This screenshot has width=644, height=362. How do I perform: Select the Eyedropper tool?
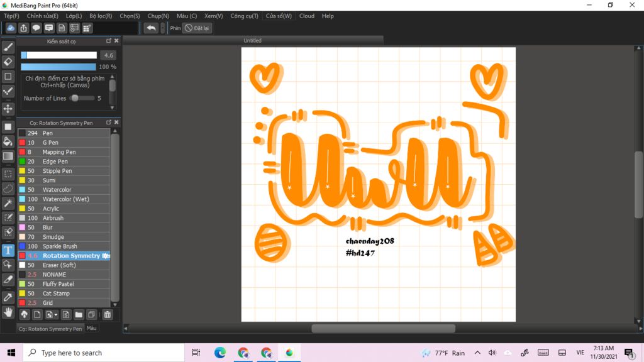pyautogui.click(x=8, y=297)
